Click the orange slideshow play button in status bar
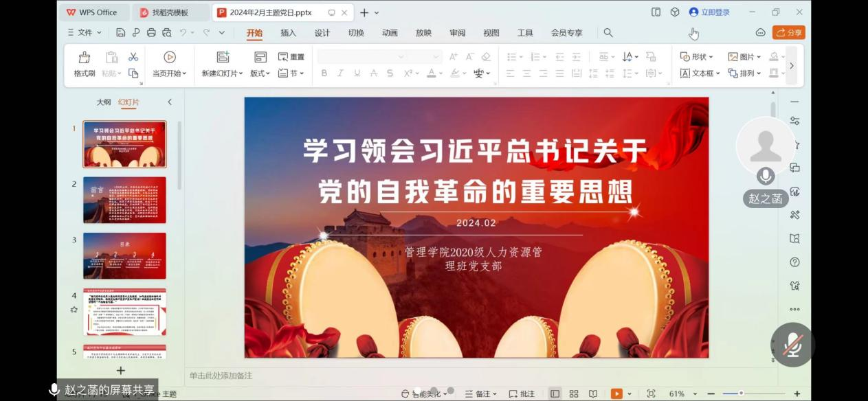 coord(616,393)
